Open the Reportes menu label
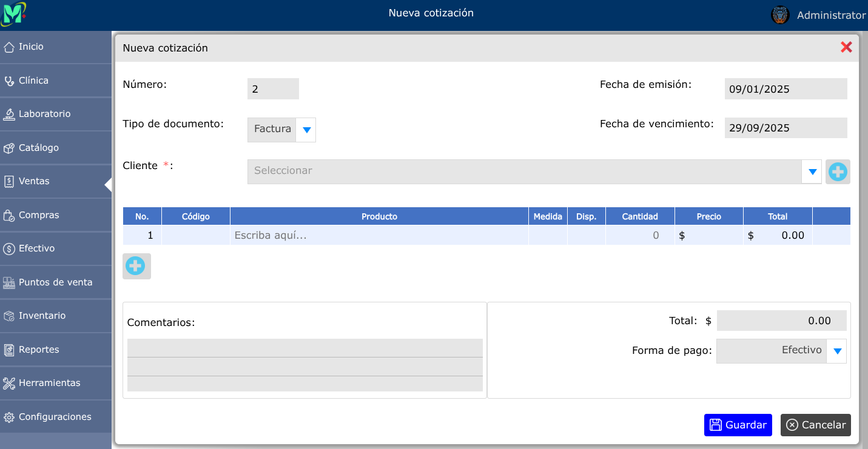 [39, 350]
